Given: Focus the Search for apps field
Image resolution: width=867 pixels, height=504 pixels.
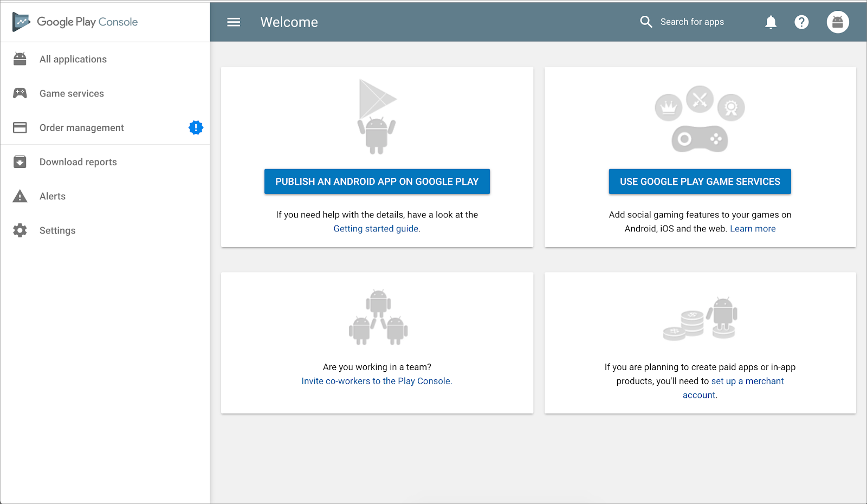Looking at the screenshot, I should (x=692, y=22).
